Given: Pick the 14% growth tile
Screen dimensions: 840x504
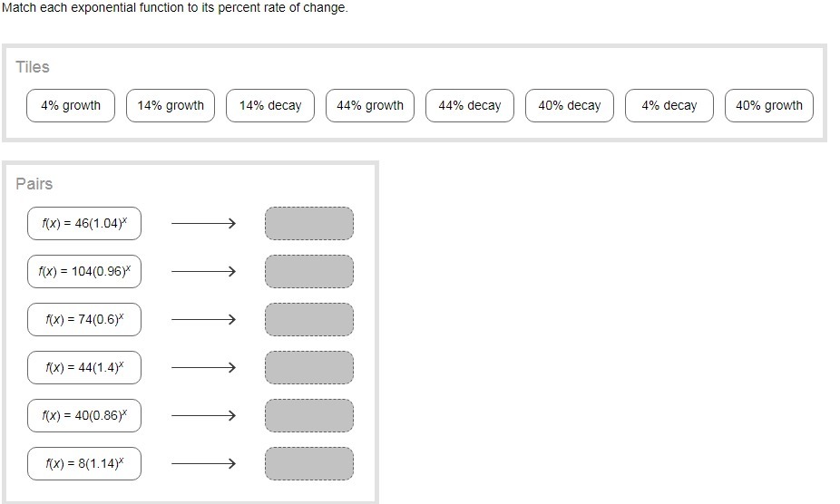Looking at the screenshot, I should coord(171,105).
